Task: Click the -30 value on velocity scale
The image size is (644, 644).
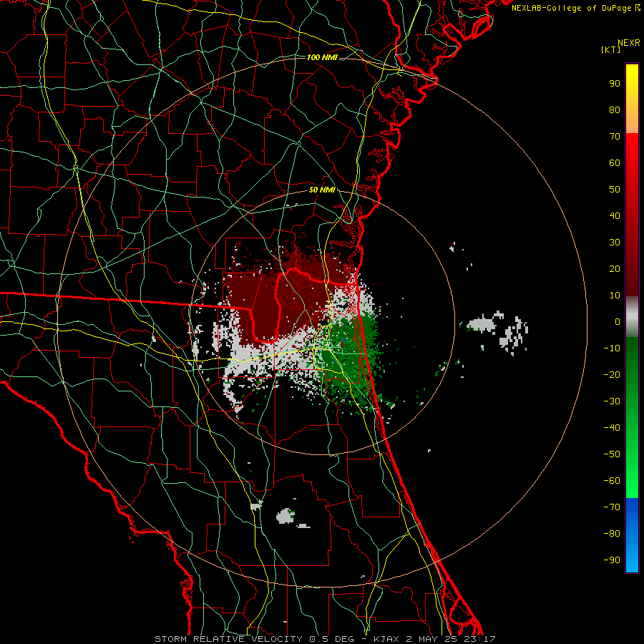Action: pyautogui.click(x=612, y=401)
